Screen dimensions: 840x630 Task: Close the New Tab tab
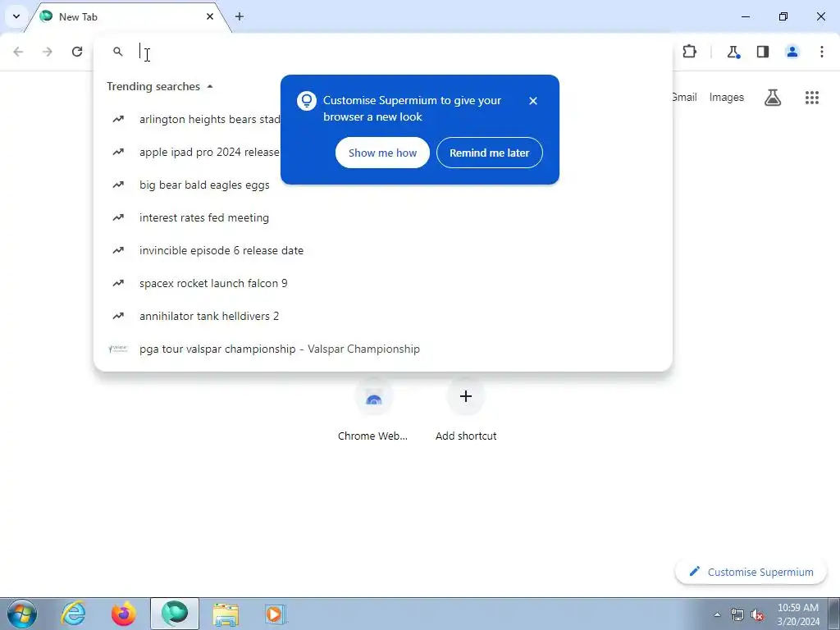210,16
